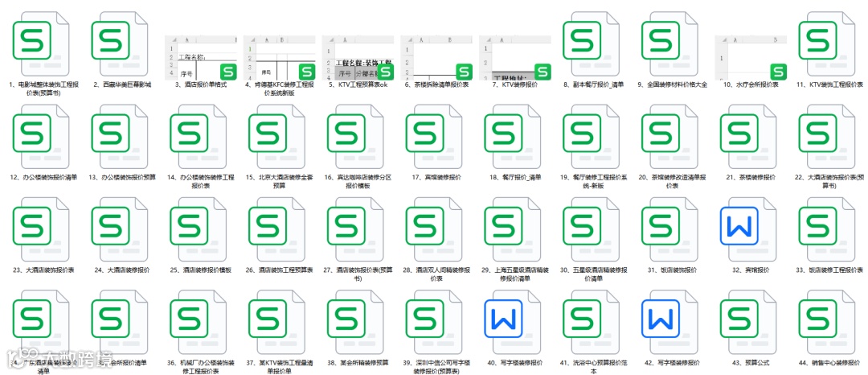This screenshot has height=375, width=868.
Task: Select the file name 33、饭店装修工程报价表
Action: pos(829,270)
